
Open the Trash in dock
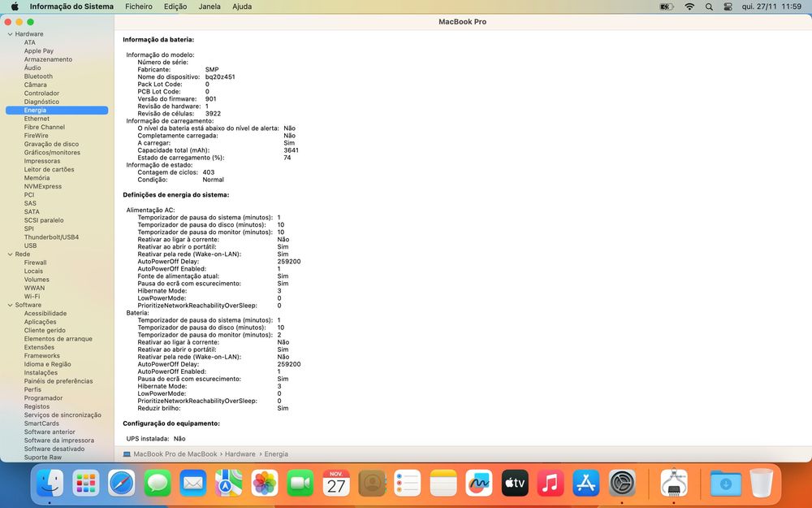tap(762, 483)
